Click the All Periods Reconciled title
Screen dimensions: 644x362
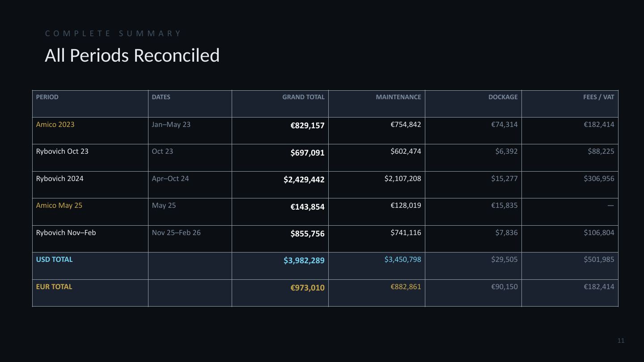point(132,56)
